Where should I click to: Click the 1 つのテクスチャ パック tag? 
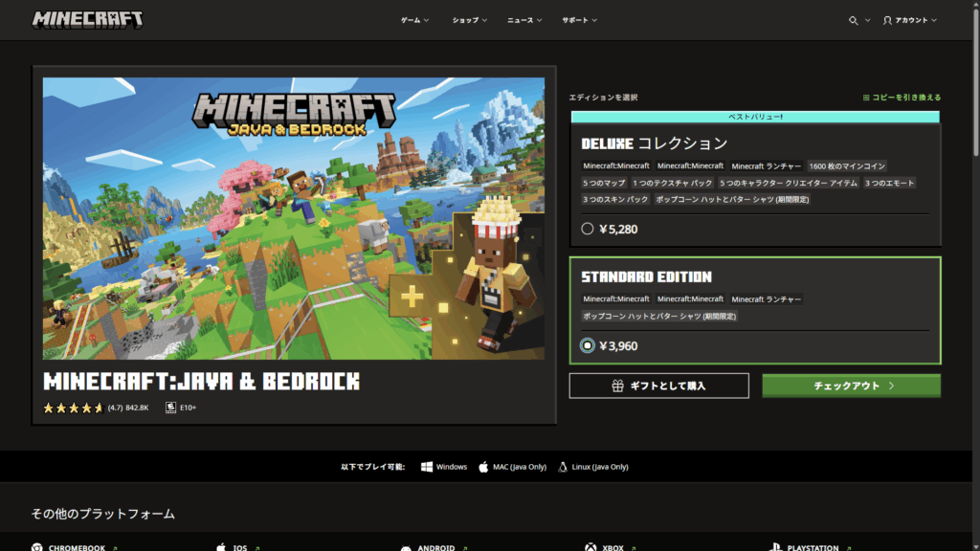tap(673, 183)
